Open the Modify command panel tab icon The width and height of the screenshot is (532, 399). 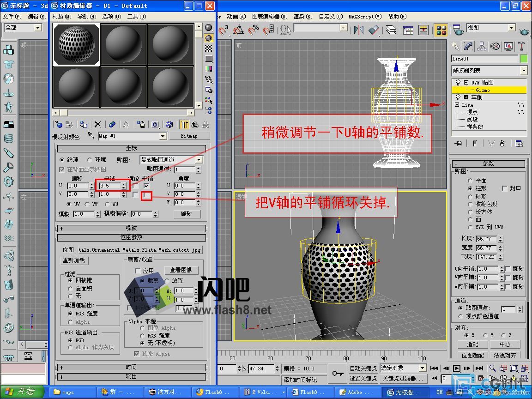469,46
